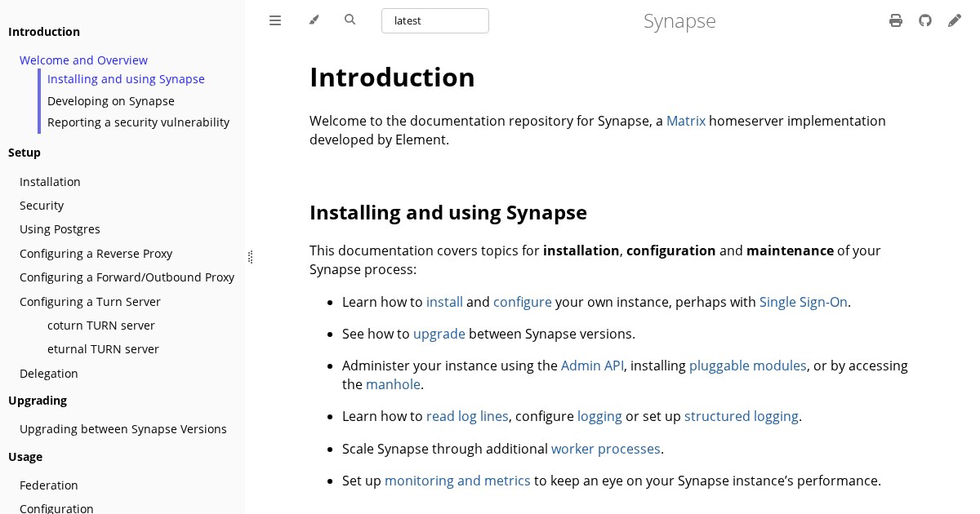Follow the monitoring and metrics link

coord(457,481)
